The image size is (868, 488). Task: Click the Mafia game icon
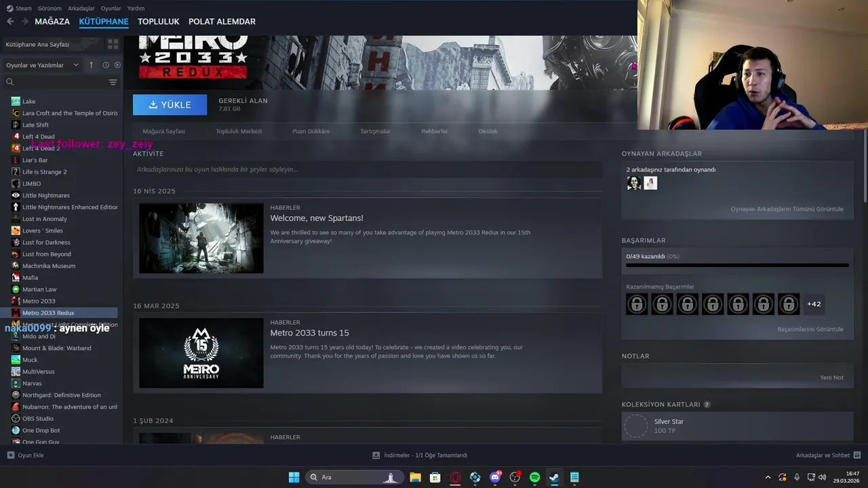[16, 277]
